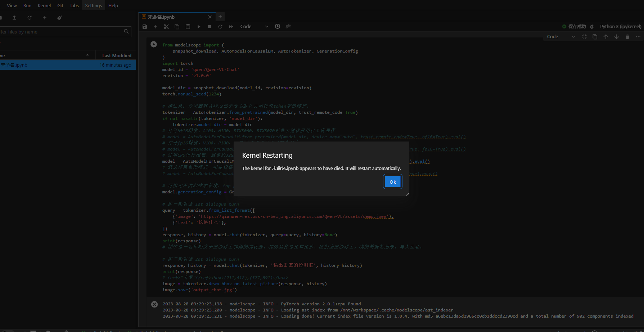Run the selected cell from toolbar
The width and height of the screenshot is (644, 332).
pyautogui.click(x=199, y=27)
